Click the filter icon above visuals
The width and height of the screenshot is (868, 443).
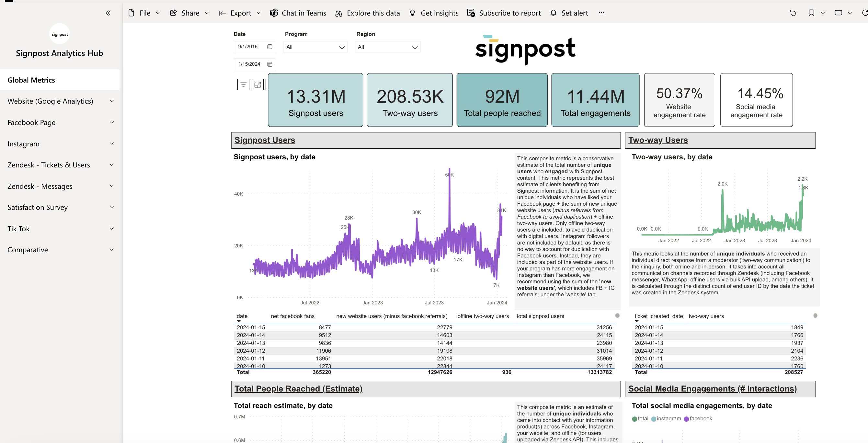(x=243, y=84)
